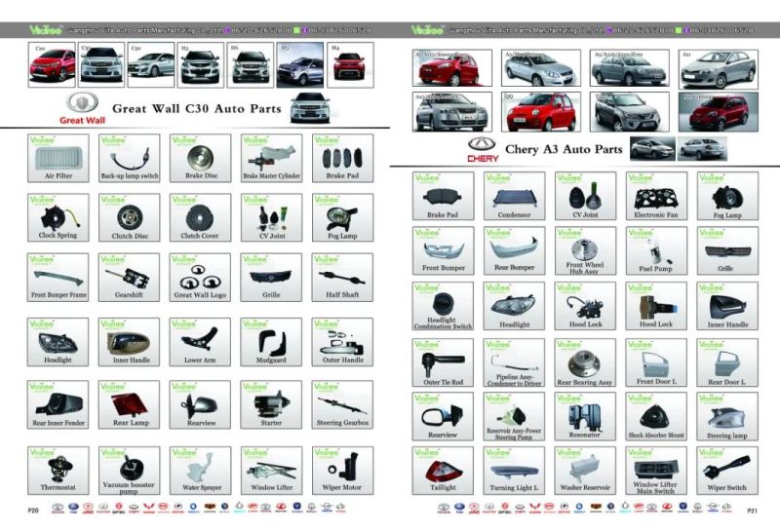Open the Steering Gearbox part card
The image size is (780, 532).
click(343, 404)
